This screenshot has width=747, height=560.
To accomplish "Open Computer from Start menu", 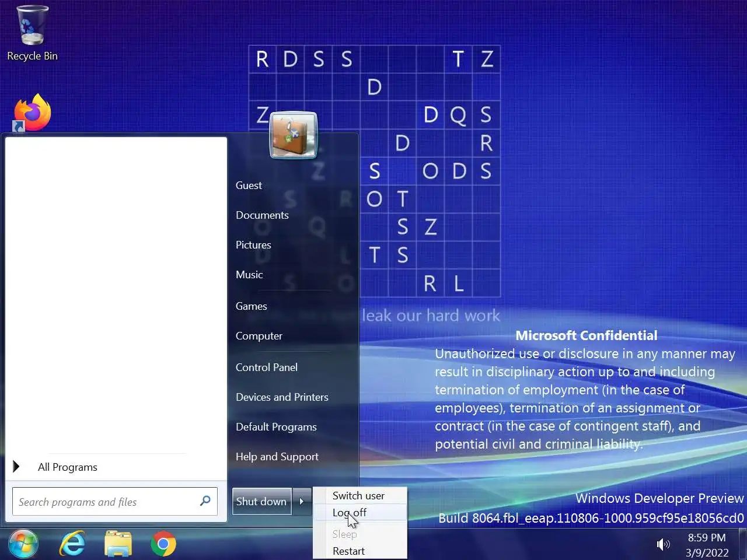I will (x=259, y=335).
